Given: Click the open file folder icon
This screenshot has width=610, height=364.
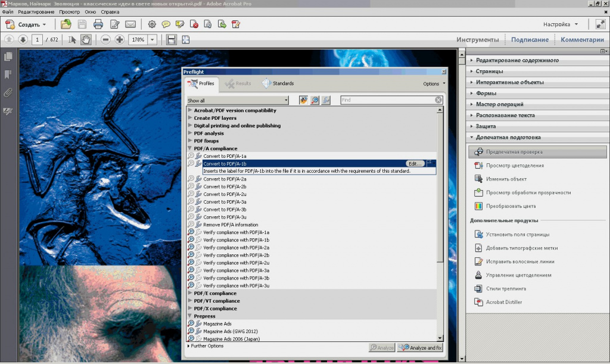Looking at the screenshot, I should pyautogui.click(x=66, y=24).
